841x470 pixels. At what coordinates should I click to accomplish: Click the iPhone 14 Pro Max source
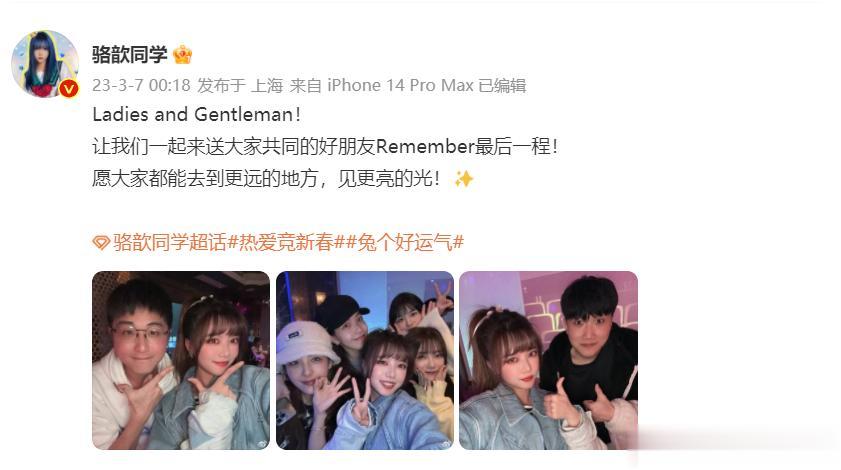point(400,85)
